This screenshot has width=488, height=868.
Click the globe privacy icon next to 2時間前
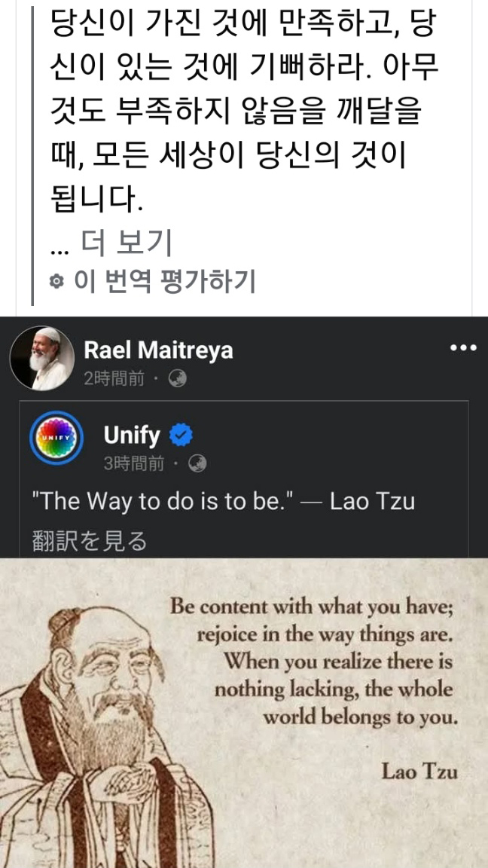click(x=177, y=379)
